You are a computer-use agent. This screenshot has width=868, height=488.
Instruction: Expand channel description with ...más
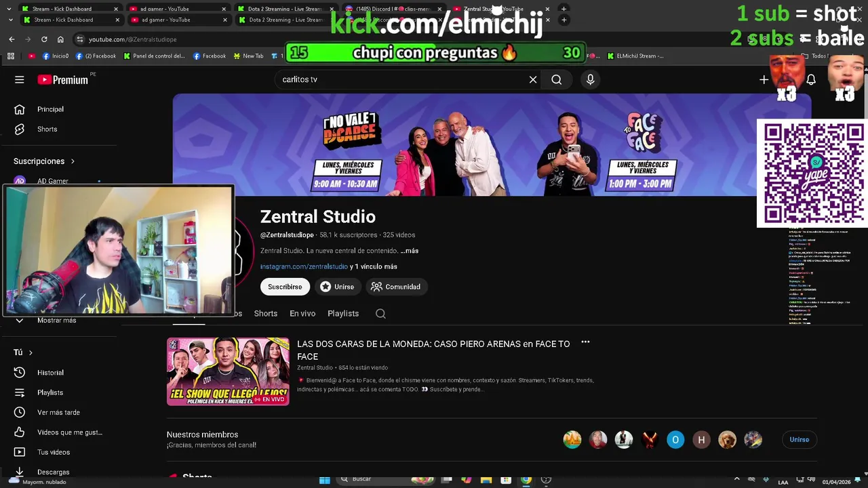click(x=410, y=251)
